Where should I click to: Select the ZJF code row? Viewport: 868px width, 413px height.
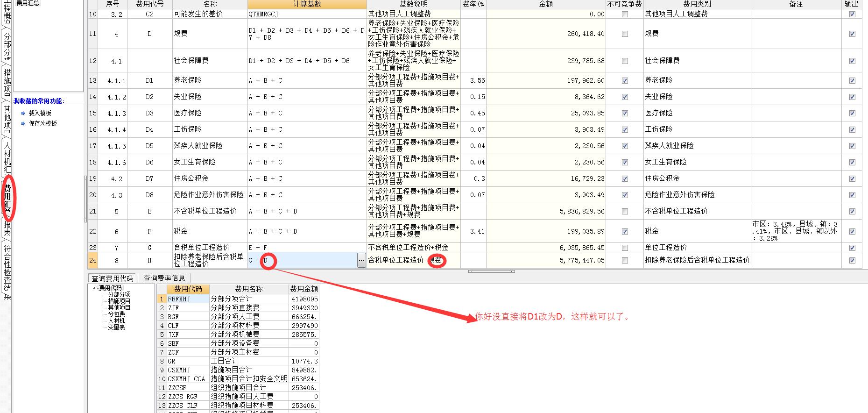(238, 308)
